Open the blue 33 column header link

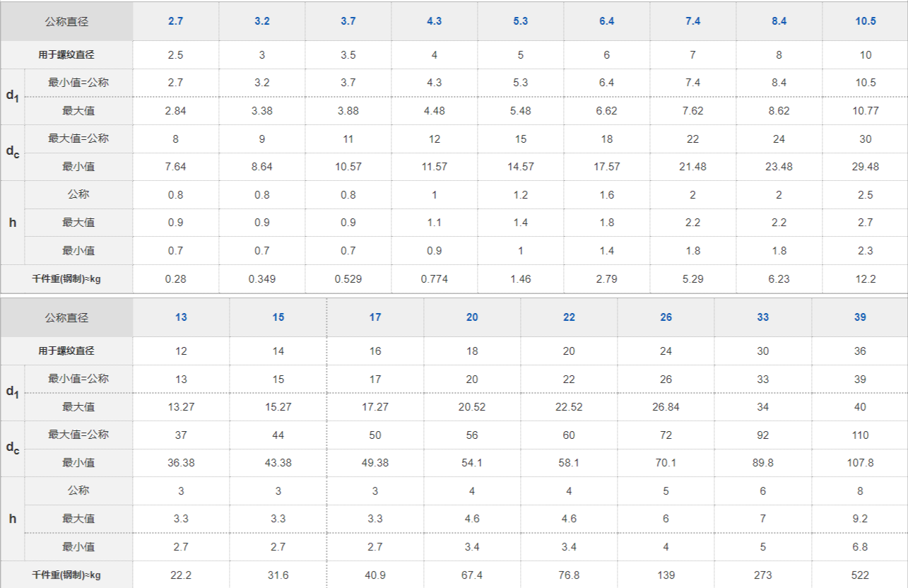click(x=763, y=317)
